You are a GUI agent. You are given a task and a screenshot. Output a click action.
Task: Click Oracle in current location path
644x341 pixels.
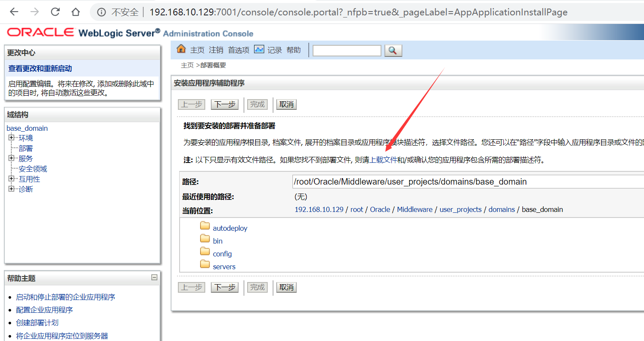(380, 209)
